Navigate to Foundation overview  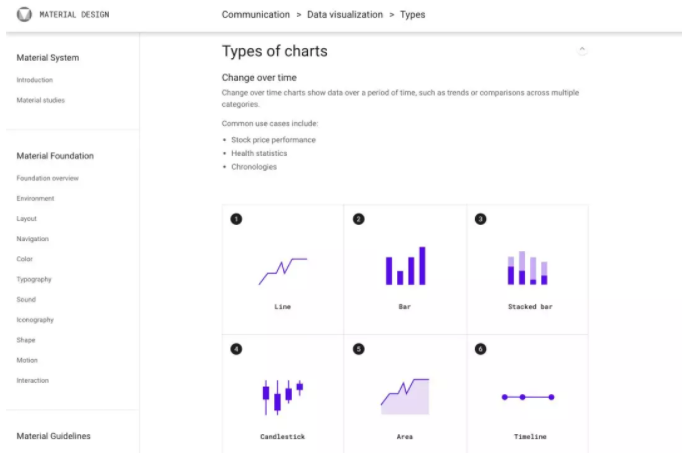(47, 178)
